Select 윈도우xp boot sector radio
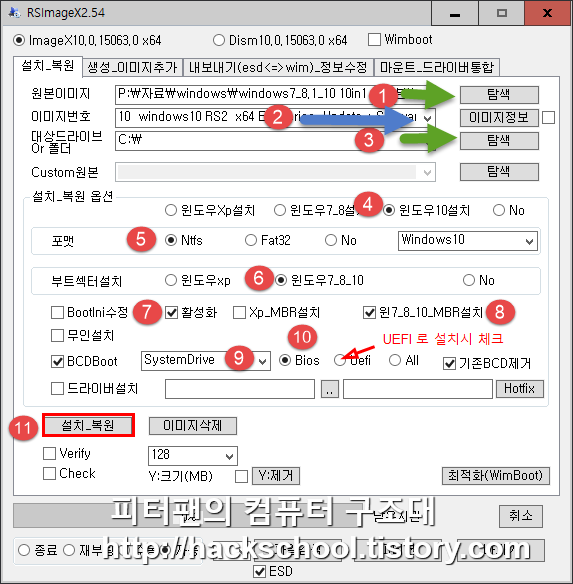The width and height of the screenshot is (573, 584). tap(171, 280)
